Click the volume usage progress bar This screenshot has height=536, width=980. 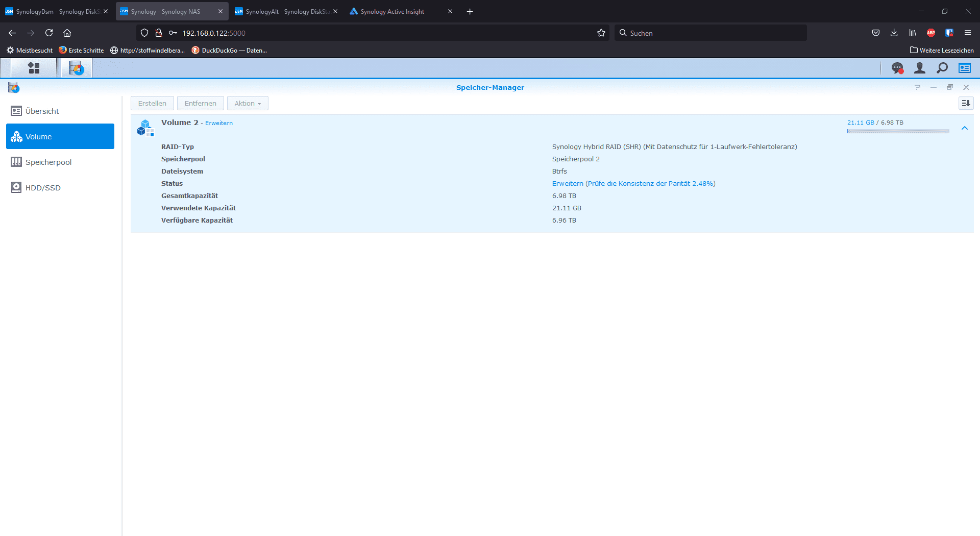coord(898,131)
